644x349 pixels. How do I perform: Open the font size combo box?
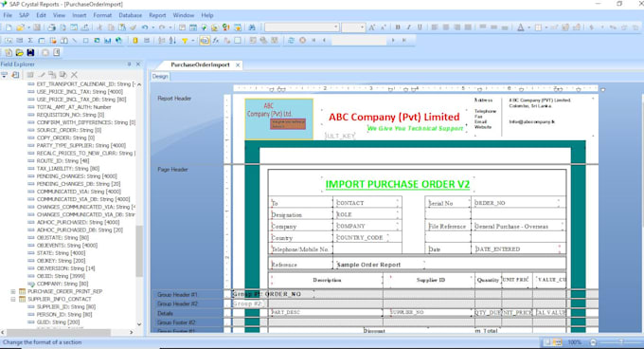coord(353,28)
